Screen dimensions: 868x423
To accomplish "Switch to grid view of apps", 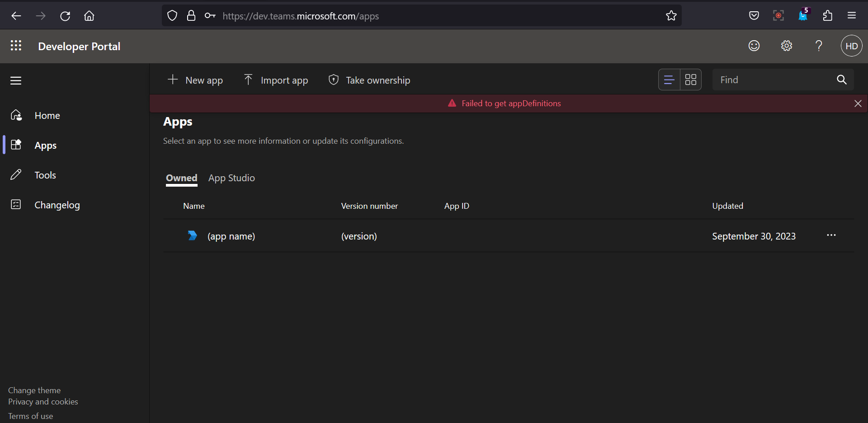I will click(x=691, y=80).
